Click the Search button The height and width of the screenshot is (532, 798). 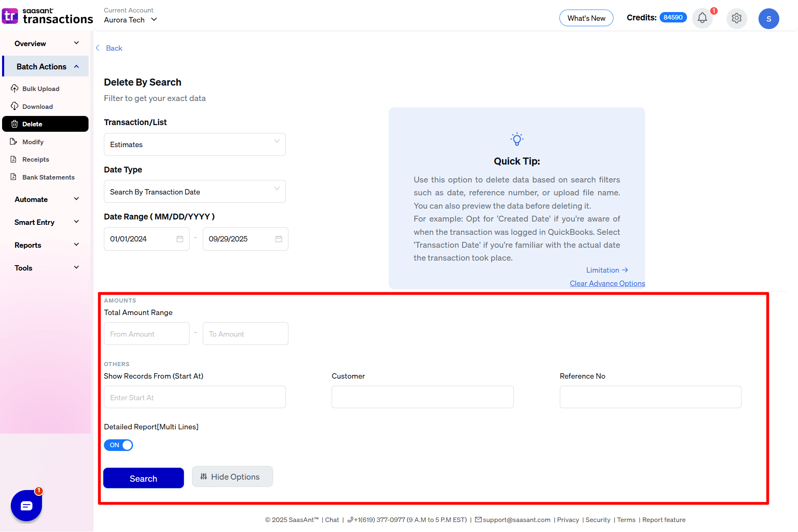143,478
